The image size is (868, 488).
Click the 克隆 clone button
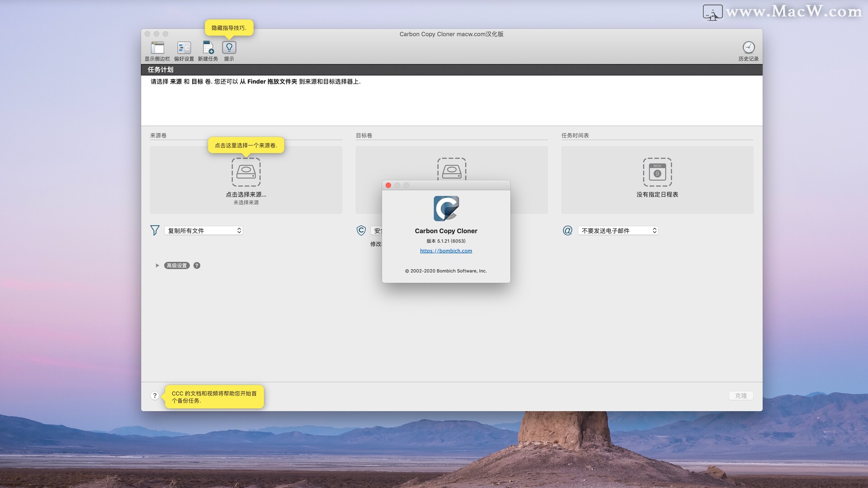[741, 396]
